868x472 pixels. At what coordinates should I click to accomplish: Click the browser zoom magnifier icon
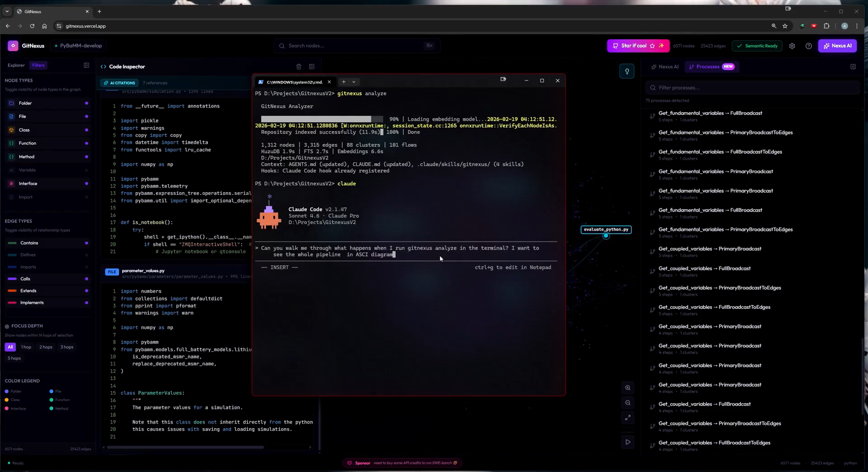coord(773,26)
